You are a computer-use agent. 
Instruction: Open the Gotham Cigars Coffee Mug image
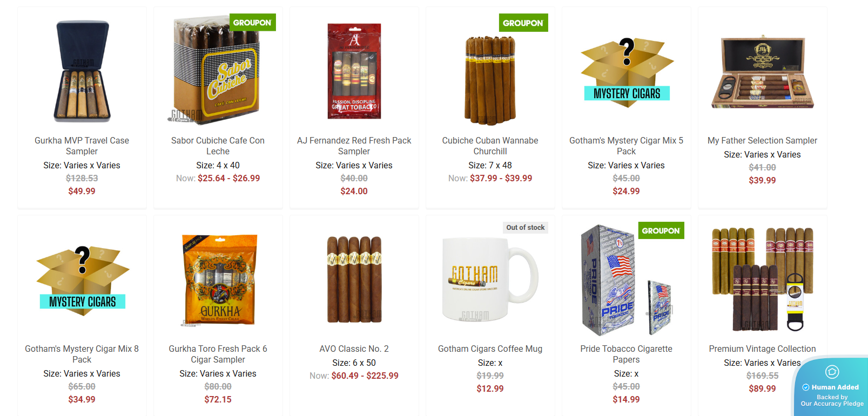[490, 279]
